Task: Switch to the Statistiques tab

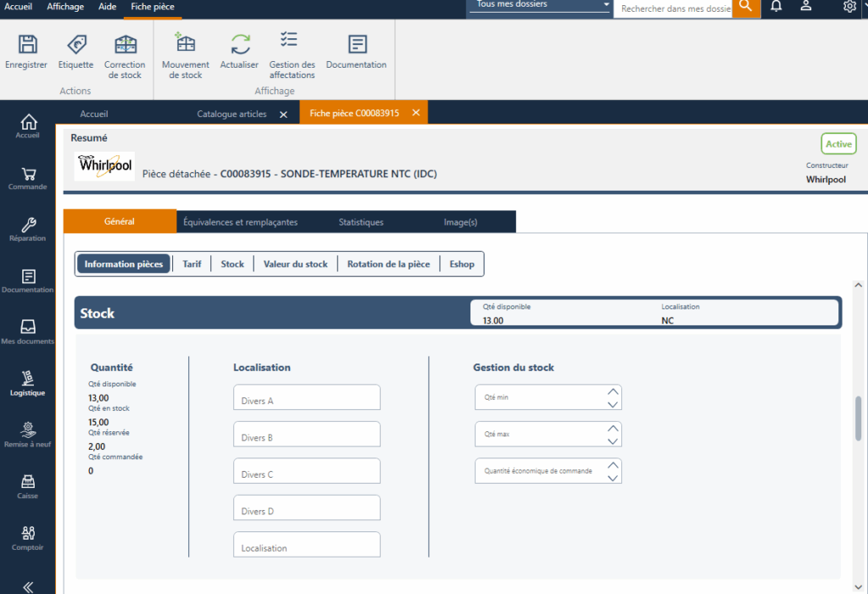Action: [x=361, y=222]
